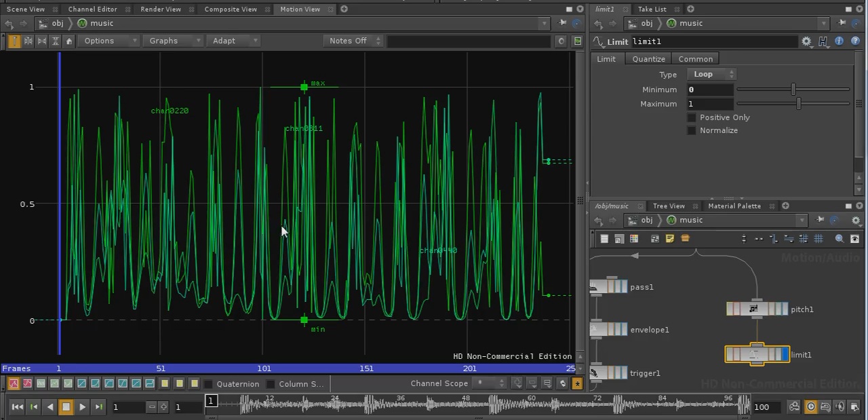Viewport: 868px width, 420px height.
Task: Click the color palette grid icon in network toolbar
Action: tap(634, 239)
